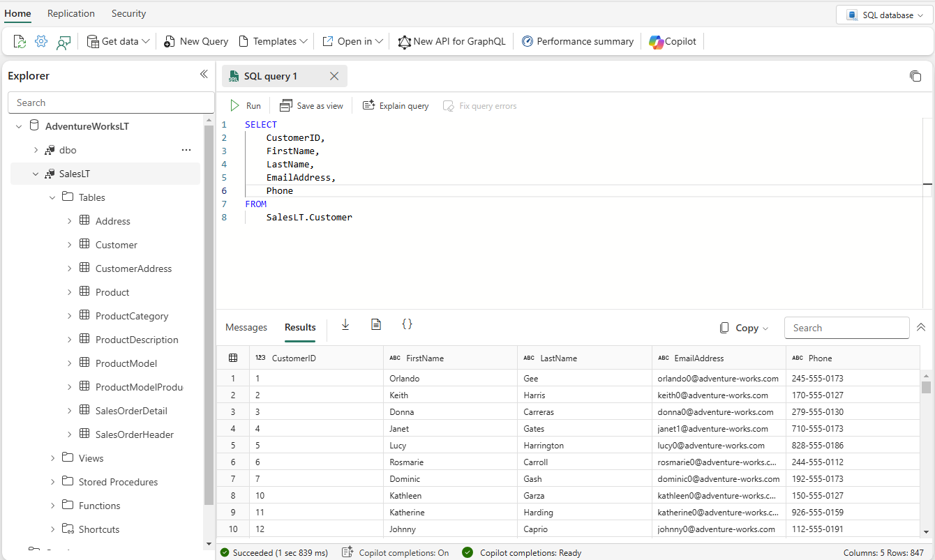Viewport: 935px width, 560px height.
Task: Close the SQL query 1 tab
Action: pos(334,76)
